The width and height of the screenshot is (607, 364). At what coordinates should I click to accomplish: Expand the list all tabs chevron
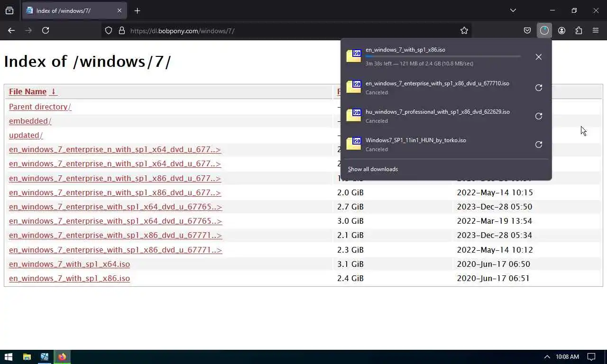[x=513, y=10]
